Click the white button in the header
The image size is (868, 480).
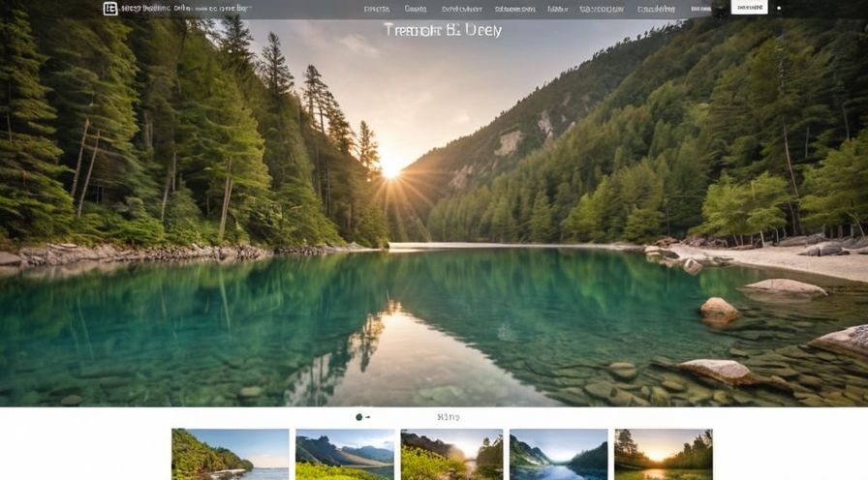tap(748, 8)
